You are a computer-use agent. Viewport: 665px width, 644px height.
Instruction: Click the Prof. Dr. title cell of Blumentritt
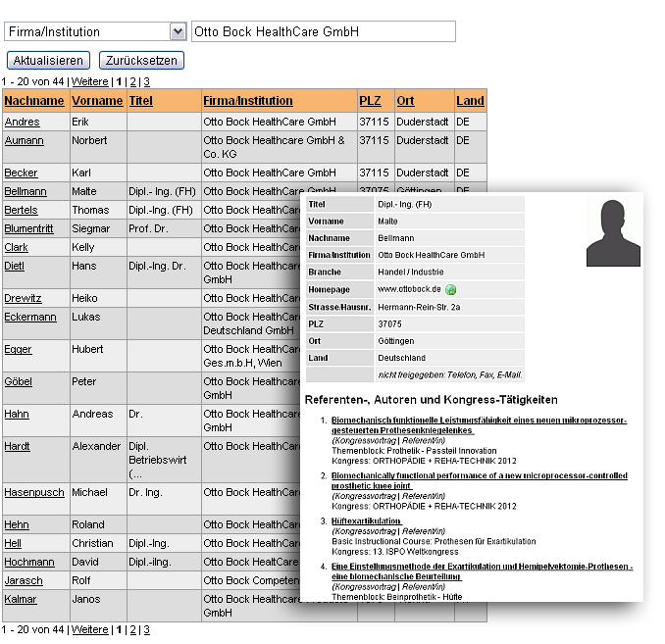tap(164, 228)
